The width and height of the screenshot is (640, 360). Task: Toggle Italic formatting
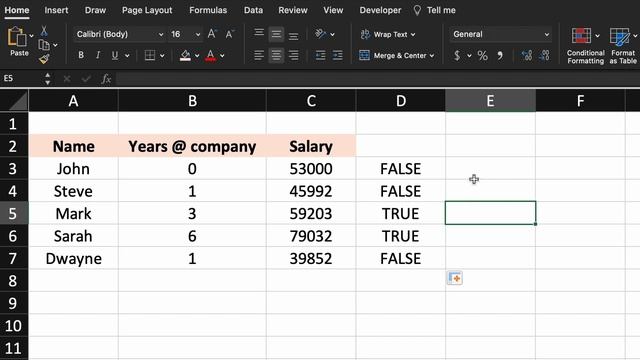98,55
